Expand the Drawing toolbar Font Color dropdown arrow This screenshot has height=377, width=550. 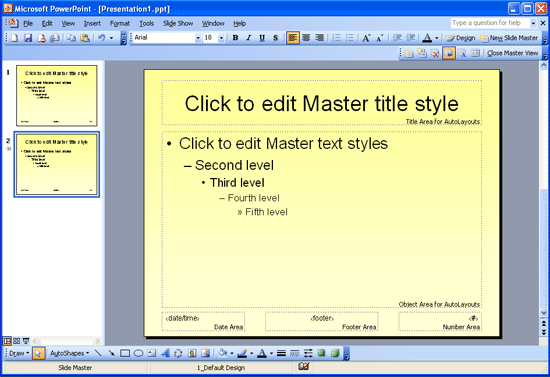pyautogui.click(x=271, y=353)
